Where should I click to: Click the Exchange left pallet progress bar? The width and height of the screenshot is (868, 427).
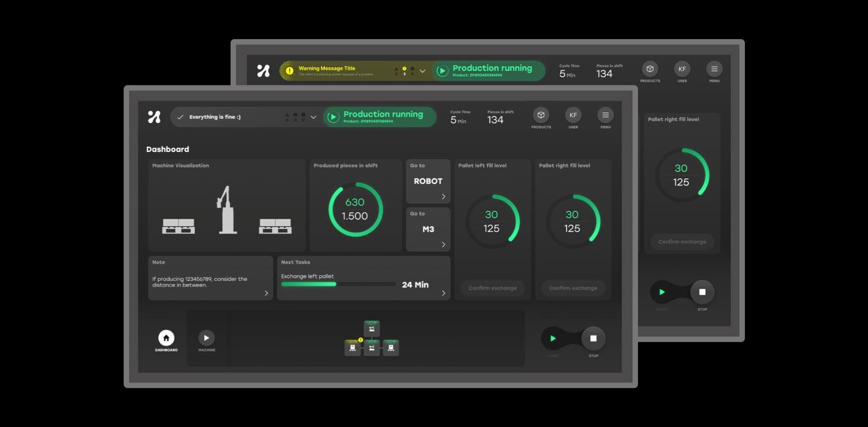click(337, 284)
